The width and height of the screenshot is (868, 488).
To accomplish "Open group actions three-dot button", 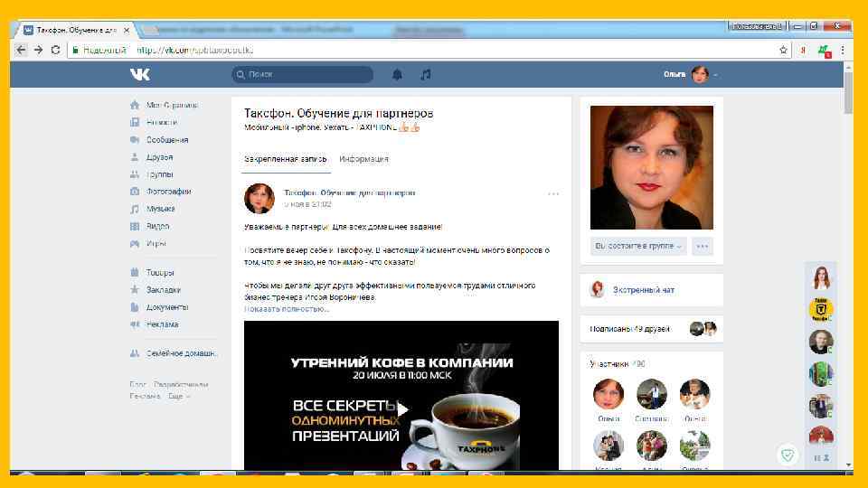I will tap(703, 246).
